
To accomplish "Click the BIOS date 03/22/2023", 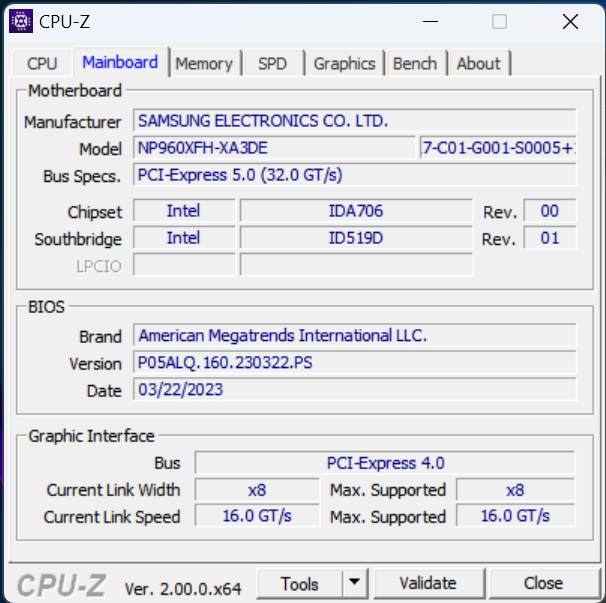I will 354,390.
